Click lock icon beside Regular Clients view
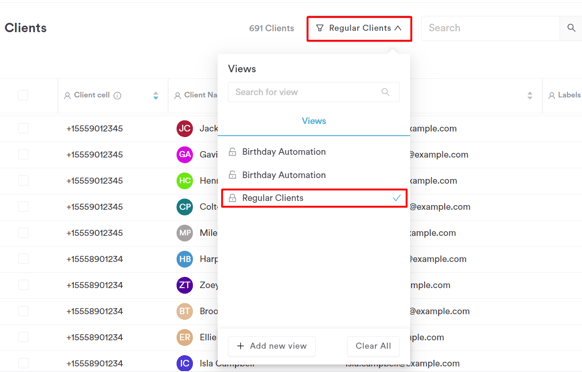582x372 pixels. pyautogui.click(x=232, y=198)
